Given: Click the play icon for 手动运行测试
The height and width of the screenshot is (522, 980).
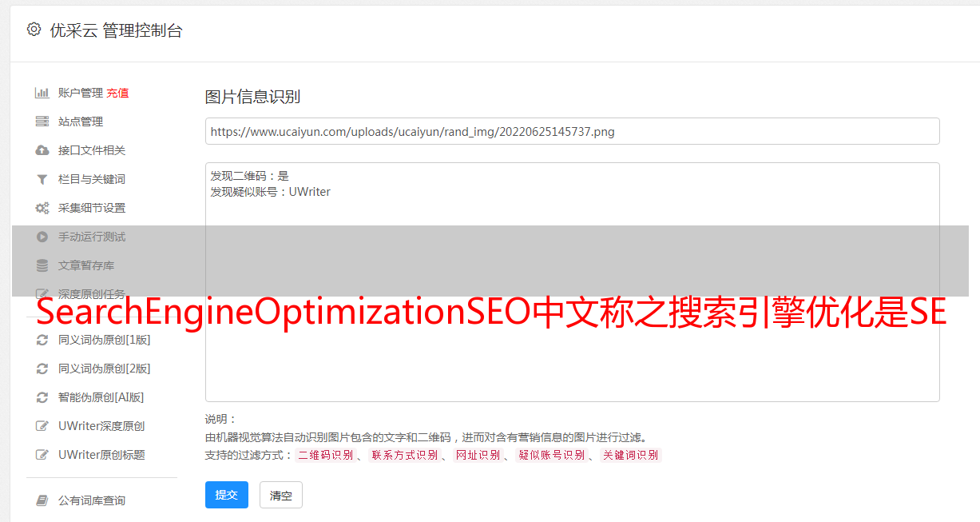Looking at the screenshot, I should (42, 237).
